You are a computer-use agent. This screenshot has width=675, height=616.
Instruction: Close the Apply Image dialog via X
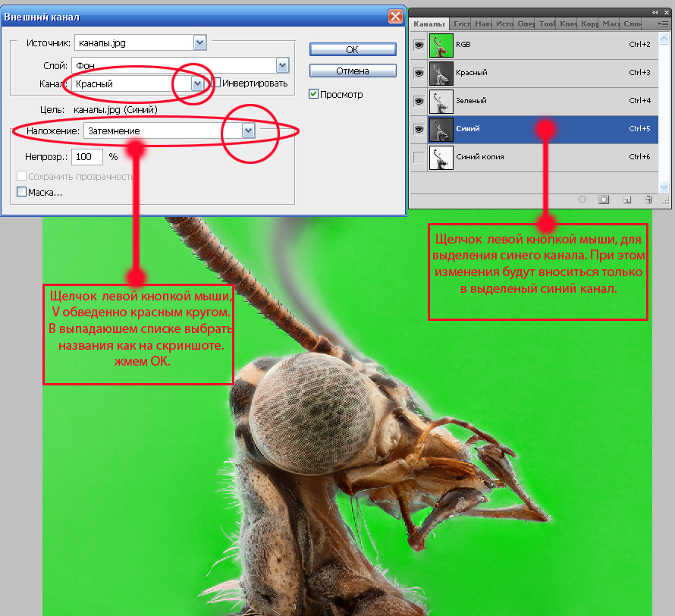click(394, 16)
